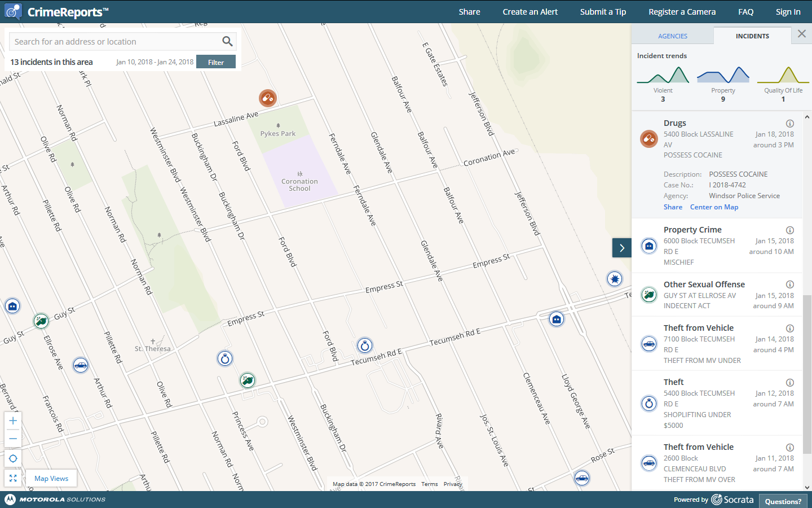
Task: Click the Share link in Drugs incident
Action: point(673,207)
